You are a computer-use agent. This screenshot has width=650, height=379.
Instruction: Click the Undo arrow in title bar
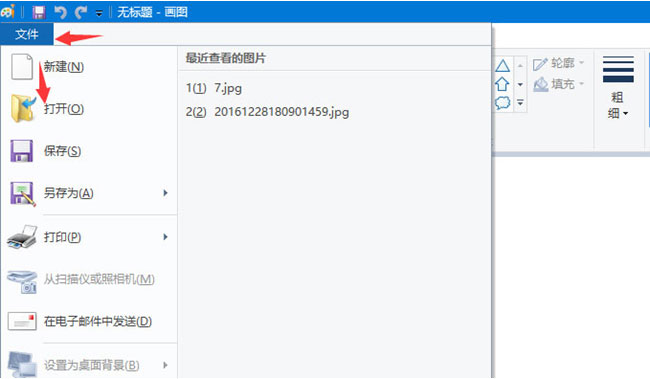pyautogui.click(x=61, y=12)
